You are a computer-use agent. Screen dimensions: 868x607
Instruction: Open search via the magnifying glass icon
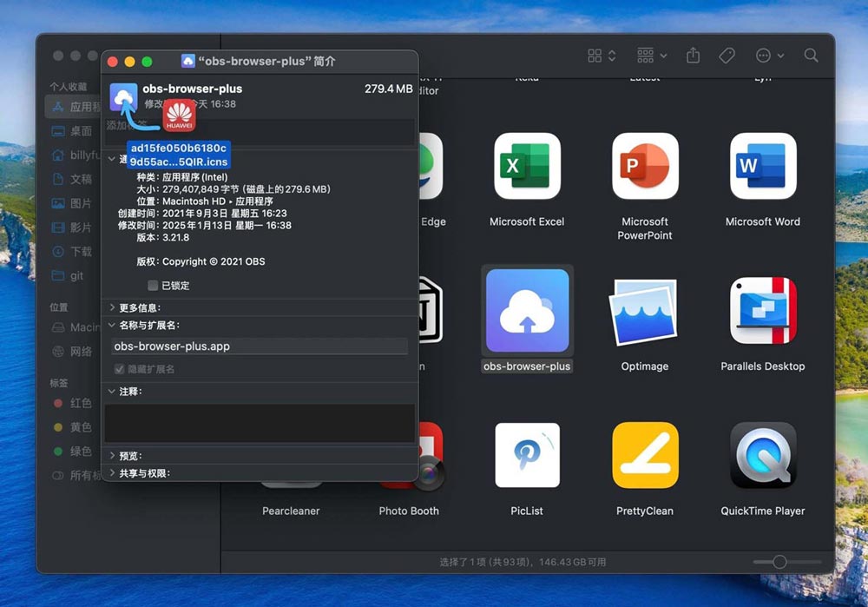tap(811, 55)
